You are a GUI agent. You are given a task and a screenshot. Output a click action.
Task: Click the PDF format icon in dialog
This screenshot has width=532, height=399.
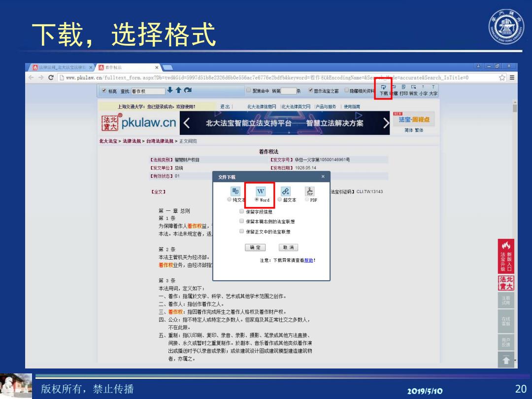(x=309, y=191)
